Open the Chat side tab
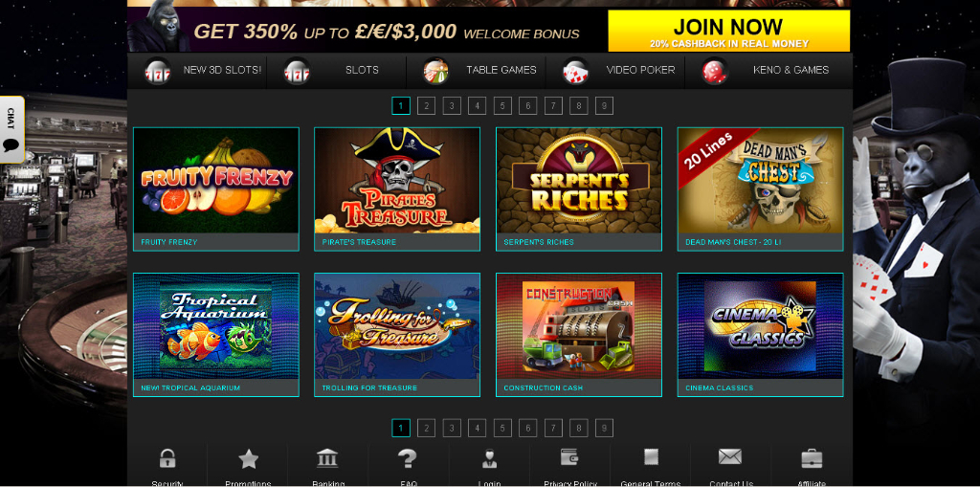 point(11,129)
